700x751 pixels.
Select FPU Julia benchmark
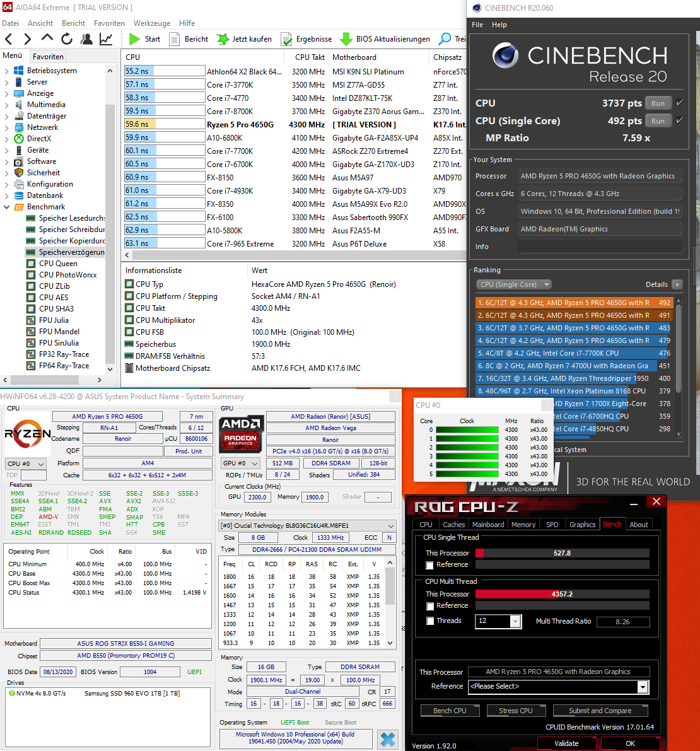54,320
